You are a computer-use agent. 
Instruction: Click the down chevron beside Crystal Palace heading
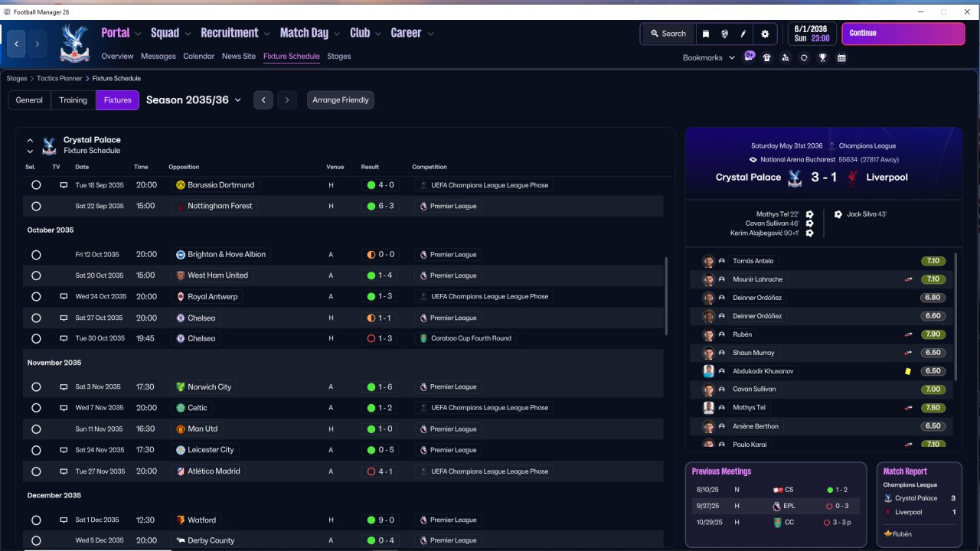click(30, 152)
